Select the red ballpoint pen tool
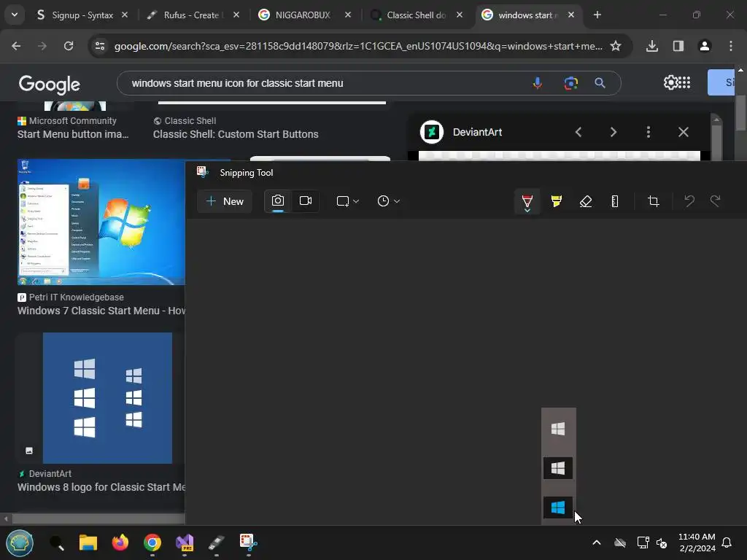 click(527, 201)
